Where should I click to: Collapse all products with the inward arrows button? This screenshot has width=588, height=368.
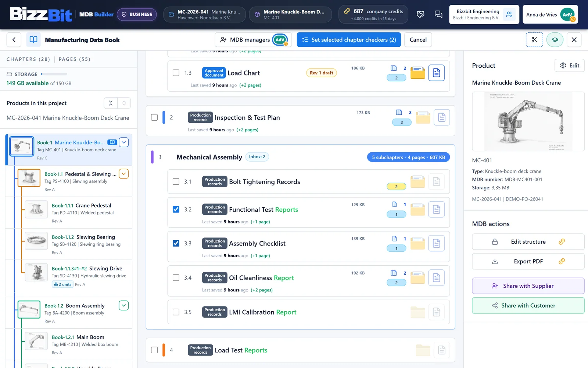(111, 103)
